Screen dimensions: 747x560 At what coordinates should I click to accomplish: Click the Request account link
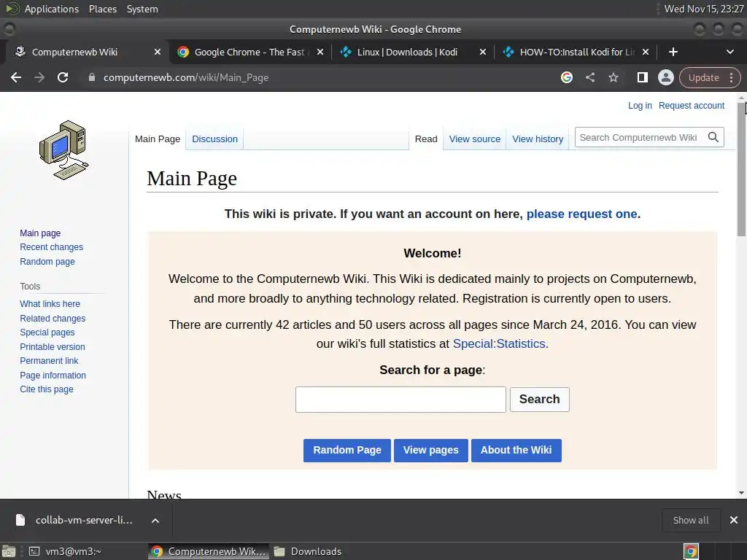click(x=692, y=106)
